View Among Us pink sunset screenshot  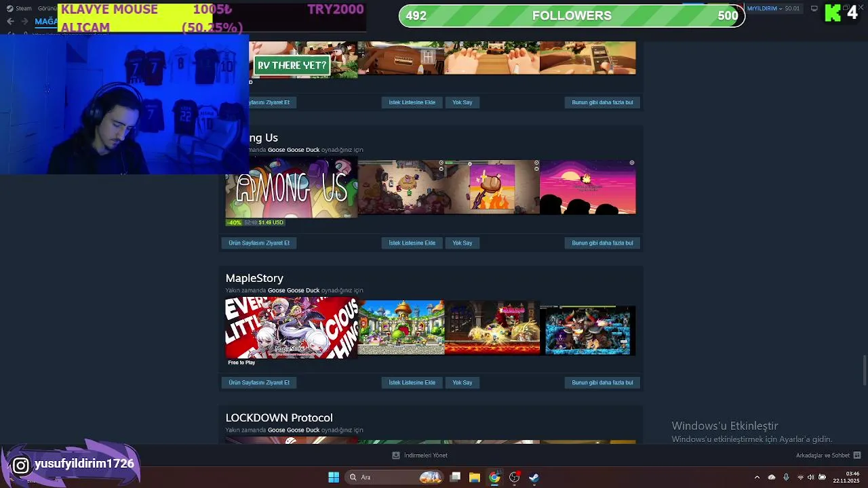click(x=588, y=187)
